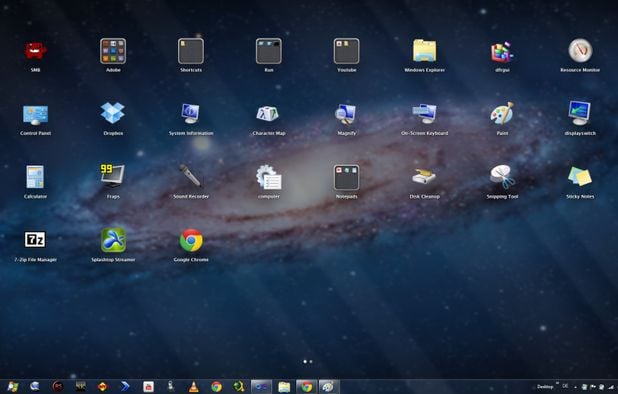The height and width of the screenshot is (394, 618).
Task: Open On-Screen Keyboard
Action: click(x=424, y=114)
